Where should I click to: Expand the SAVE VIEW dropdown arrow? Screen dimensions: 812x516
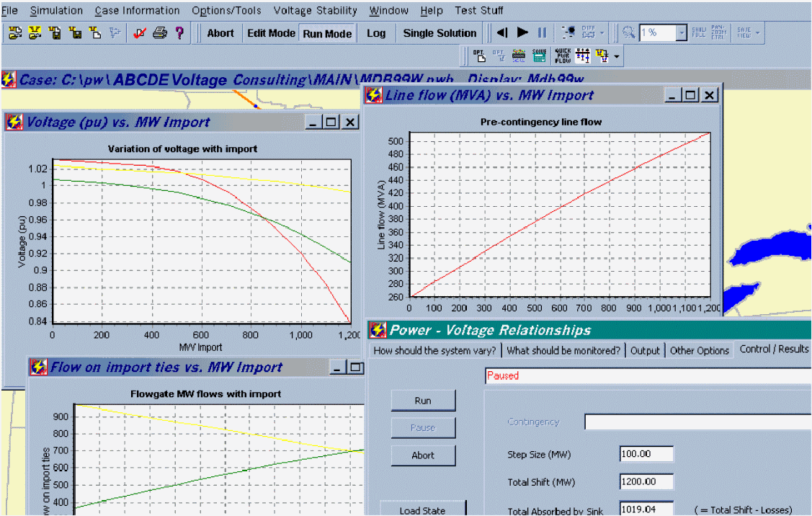[757, 32]
